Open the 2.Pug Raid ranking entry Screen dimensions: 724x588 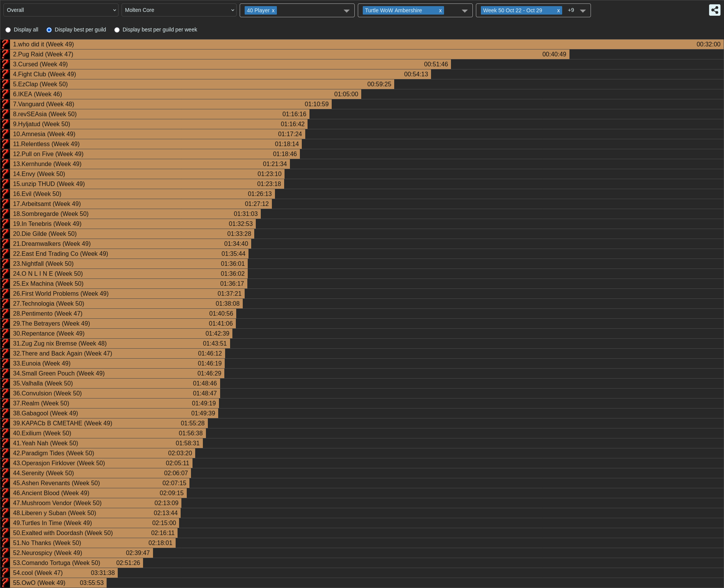coord(43,54)
